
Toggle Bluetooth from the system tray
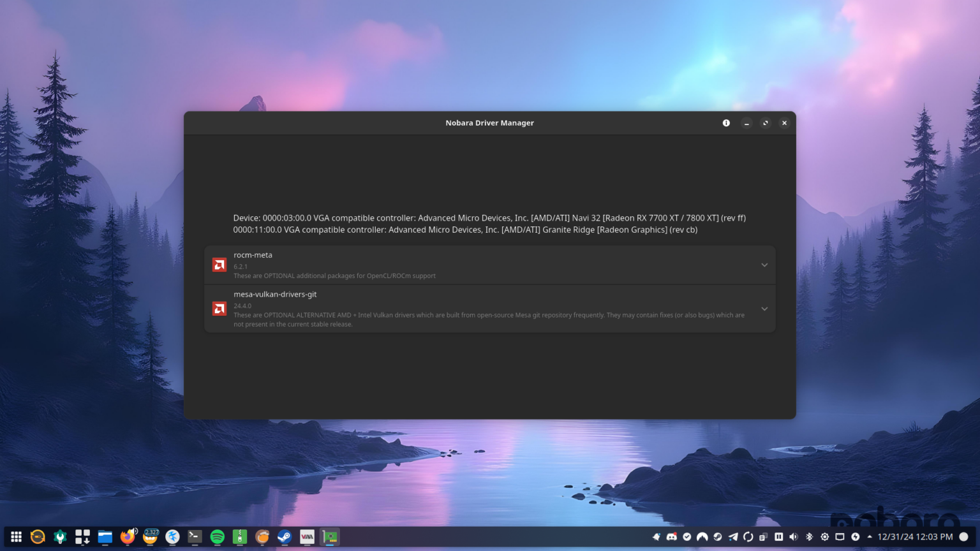pos(809,537)
